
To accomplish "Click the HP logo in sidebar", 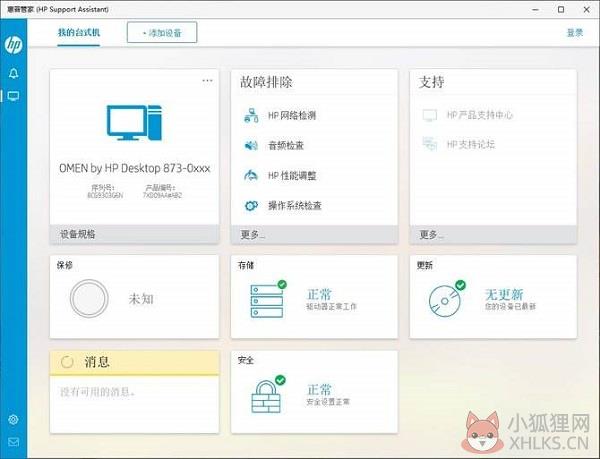I will [x=13, y=45].
